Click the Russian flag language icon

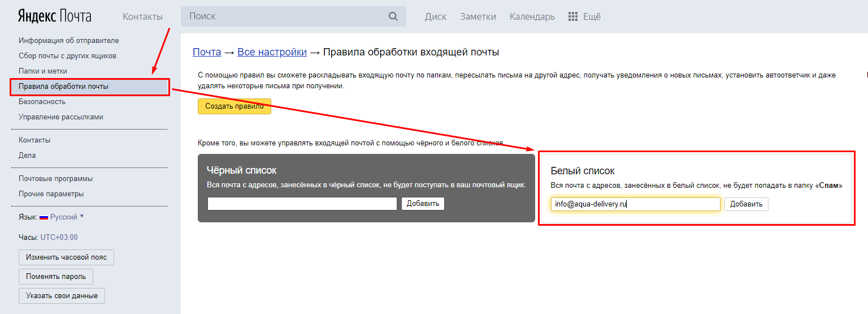[x=44, y=217]
